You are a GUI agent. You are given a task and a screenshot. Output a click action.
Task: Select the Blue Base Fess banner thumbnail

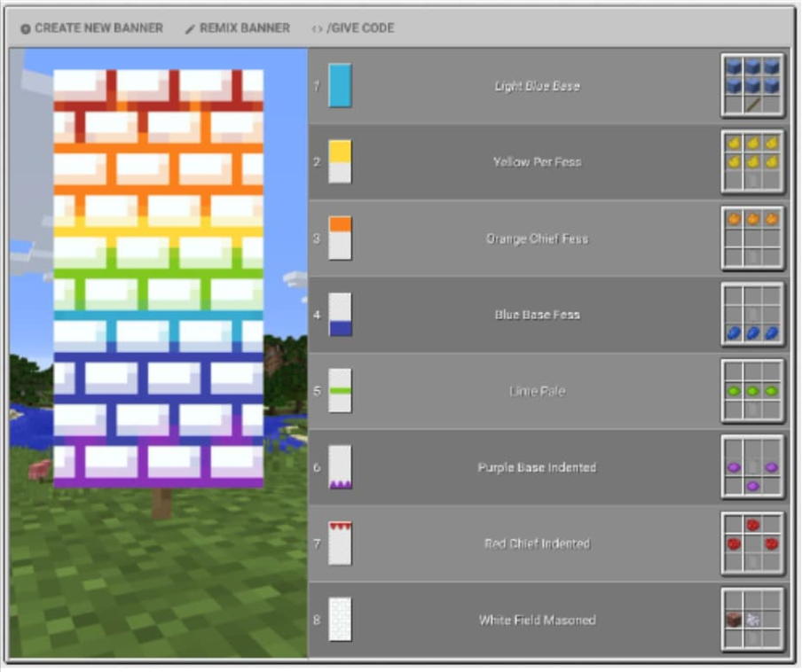point(340,315)
